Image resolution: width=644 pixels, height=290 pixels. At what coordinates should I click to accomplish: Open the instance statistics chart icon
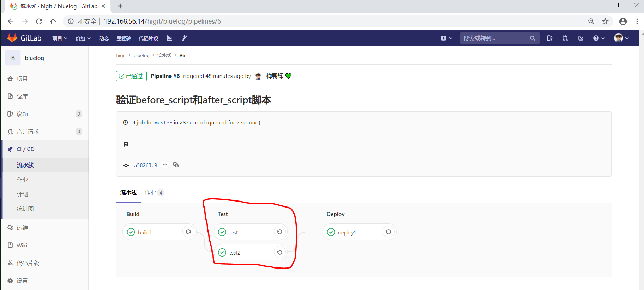[x=169, y=38]
